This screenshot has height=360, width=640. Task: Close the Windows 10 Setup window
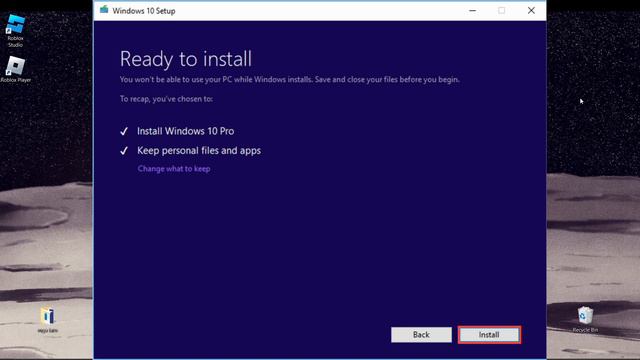point(531,11)
